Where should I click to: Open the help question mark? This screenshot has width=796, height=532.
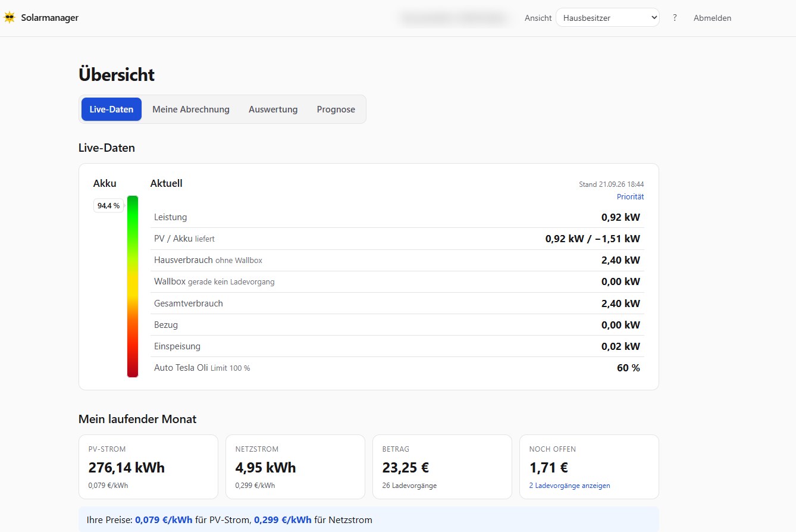coord(675,18)
